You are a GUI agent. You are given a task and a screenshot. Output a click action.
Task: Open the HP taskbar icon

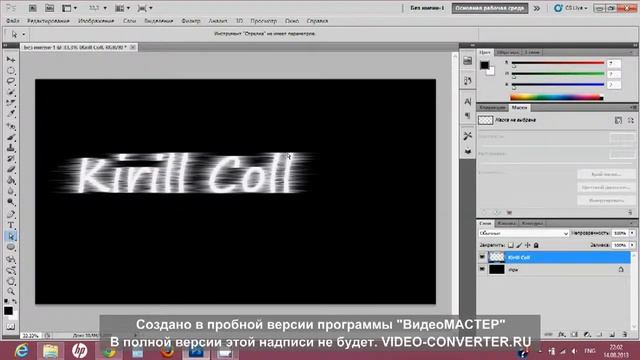point(80,351)
